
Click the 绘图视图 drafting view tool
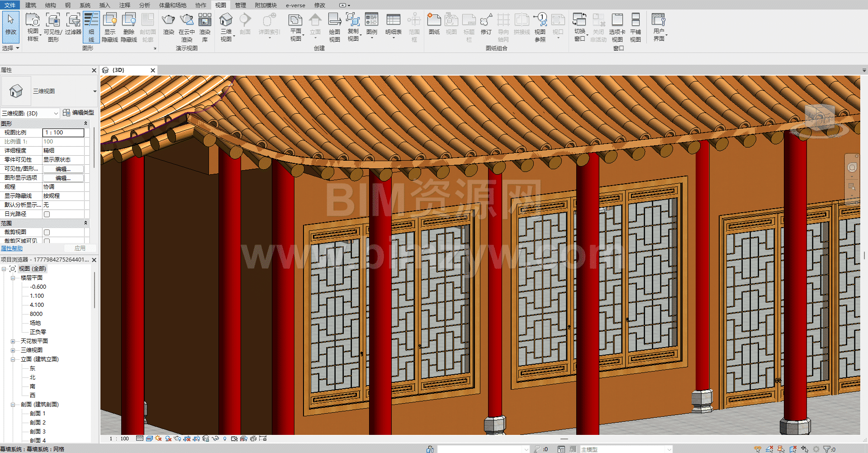click(334, 27)
